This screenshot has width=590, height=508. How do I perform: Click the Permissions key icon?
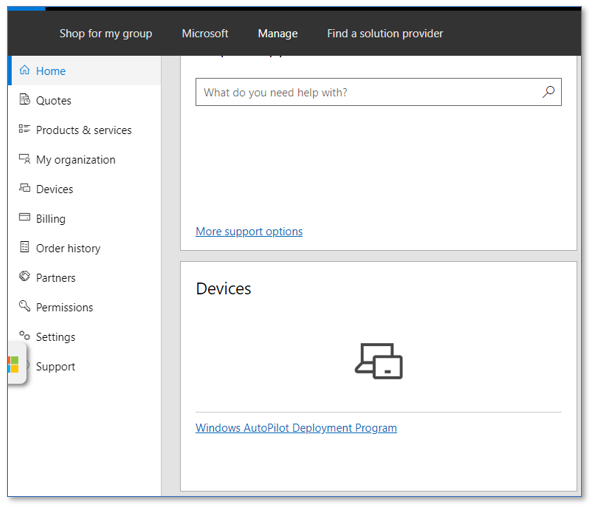click(24, 306)
